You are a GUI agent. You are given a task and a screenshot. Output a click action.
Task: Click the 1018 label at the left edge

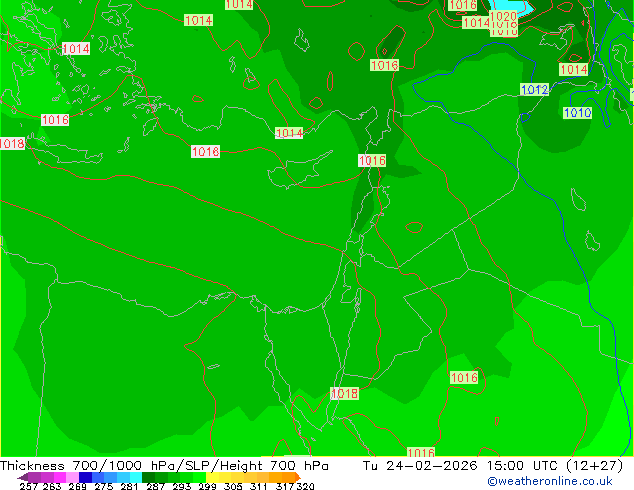(12, 144)
